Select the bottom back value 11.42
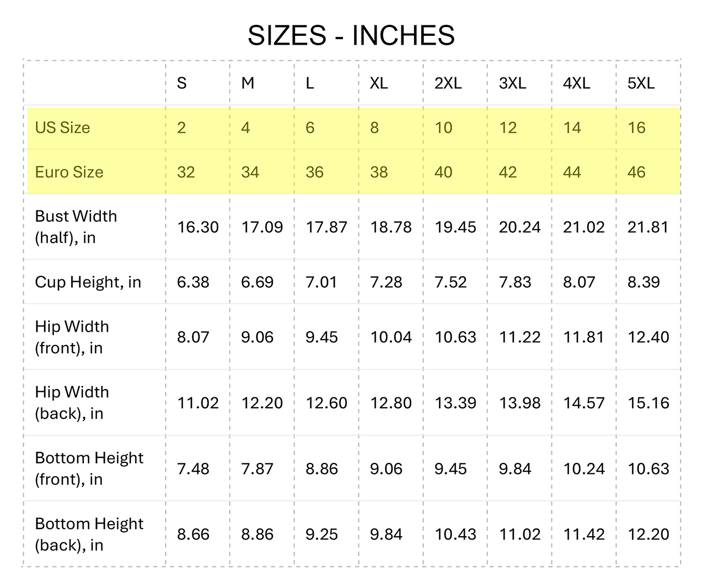 click(x=584, y=535)
